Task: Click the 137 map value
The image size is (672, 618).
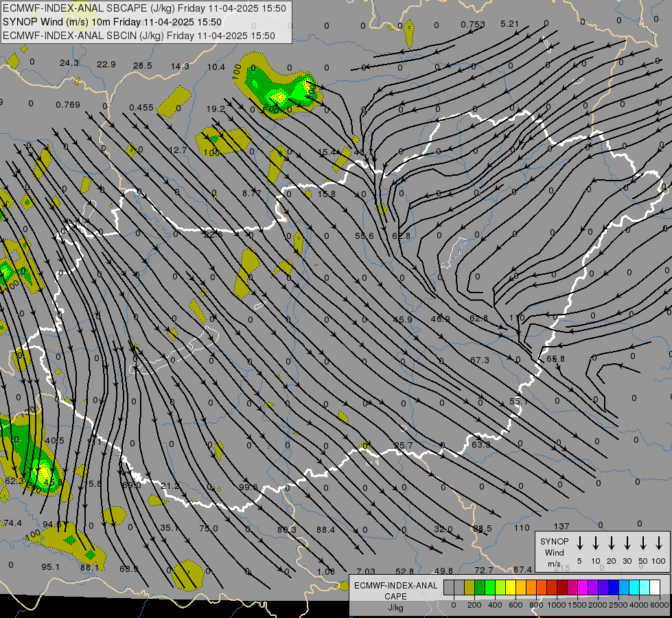Action: pos(561,526)
